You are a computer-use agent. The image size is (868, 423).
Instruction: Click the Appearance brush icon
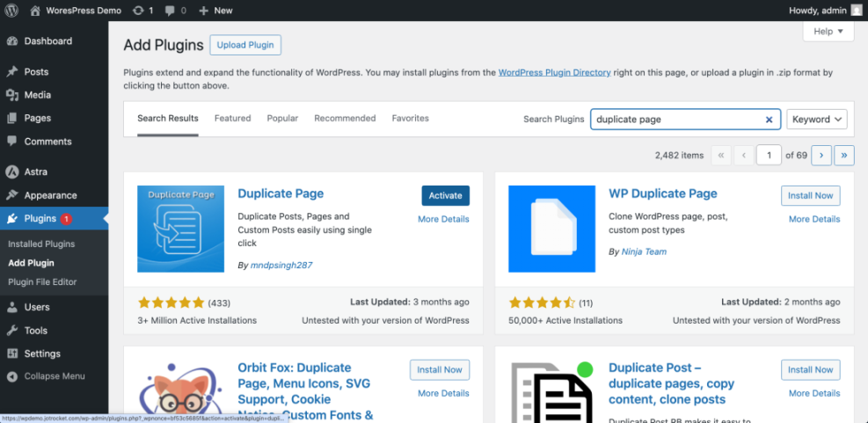click(12, 195)
